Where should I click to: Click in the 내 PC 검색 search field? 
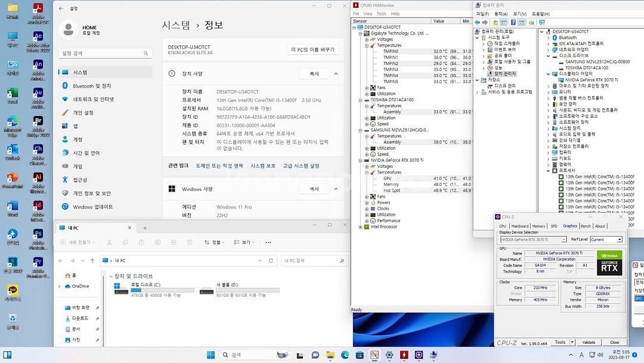tap(314, 260)
